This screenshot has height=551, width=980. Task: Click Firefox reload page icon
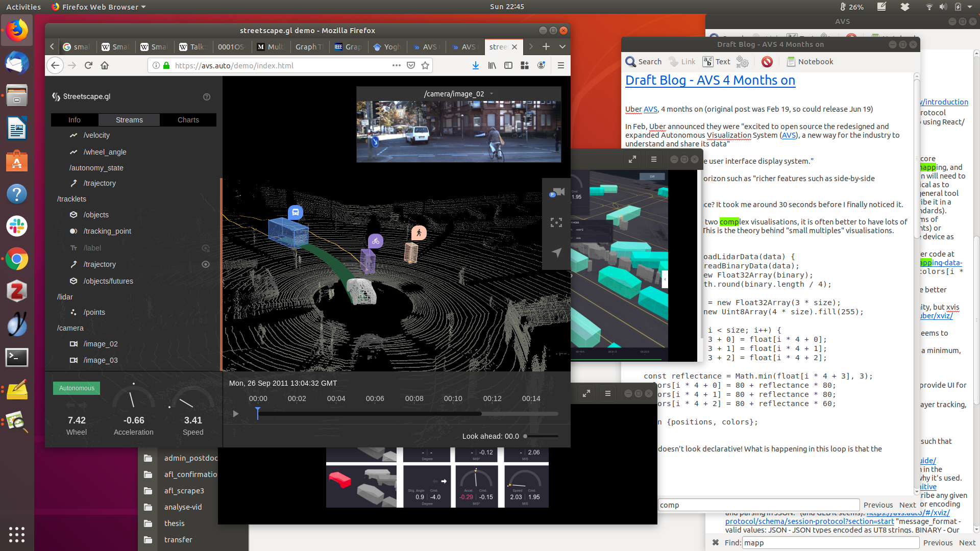tap(88, 65)
